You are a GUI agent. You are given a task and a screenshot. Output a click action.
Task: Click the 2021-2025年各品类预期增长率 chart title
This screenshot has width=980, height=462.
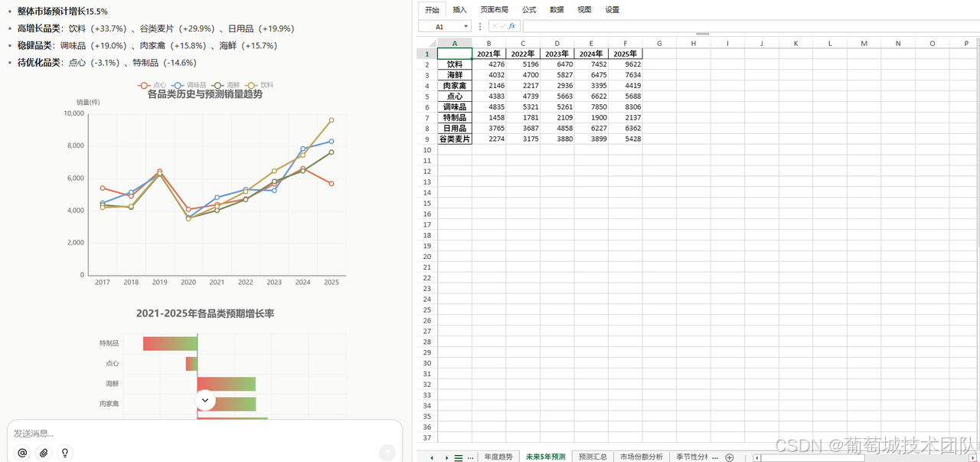205,313
